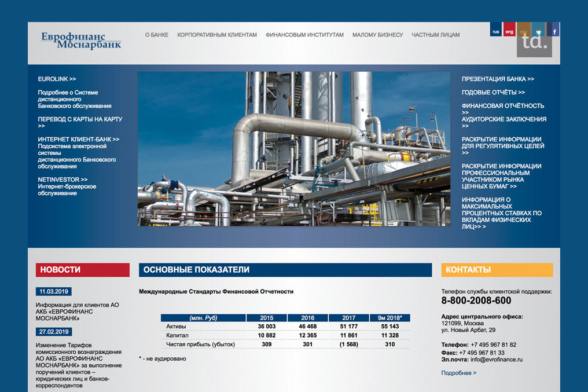Viewport: 588px width, 392px height.
Task: Open Подробнее о Системе дистанционного обслуживания
Action: (x=75, y=100)
